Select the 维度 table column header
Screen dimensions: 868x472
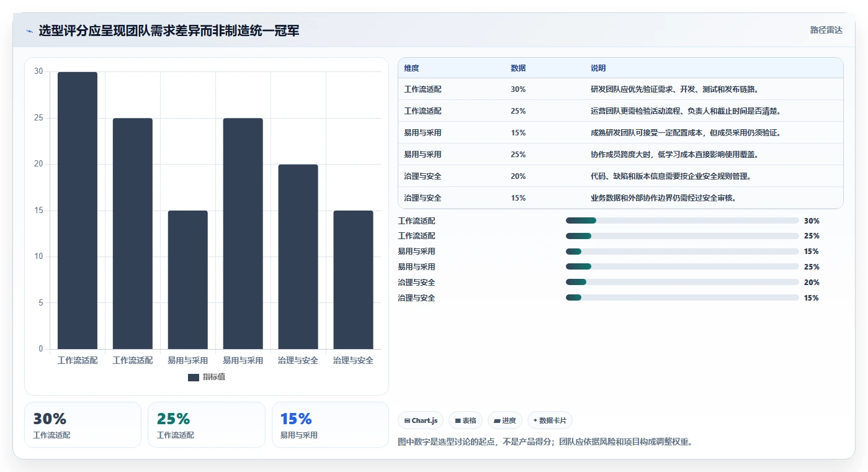(411, 68)
